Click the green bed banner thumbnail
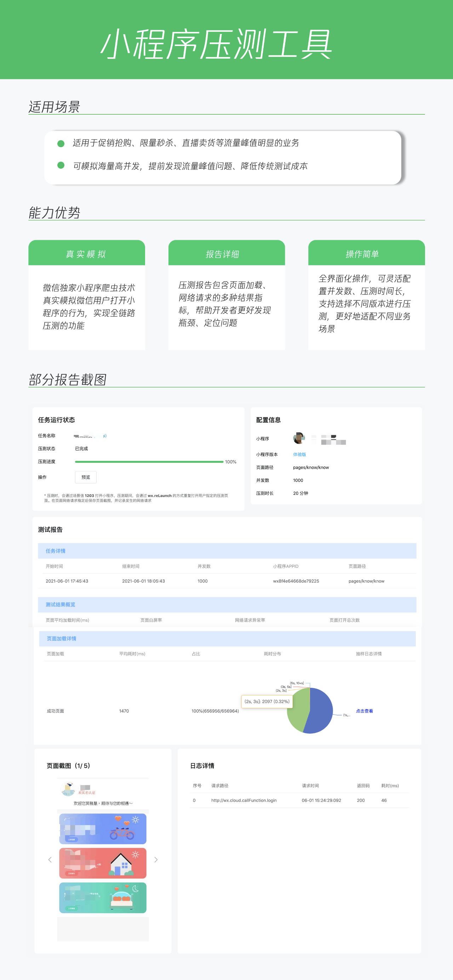 [x=103, y=898]
